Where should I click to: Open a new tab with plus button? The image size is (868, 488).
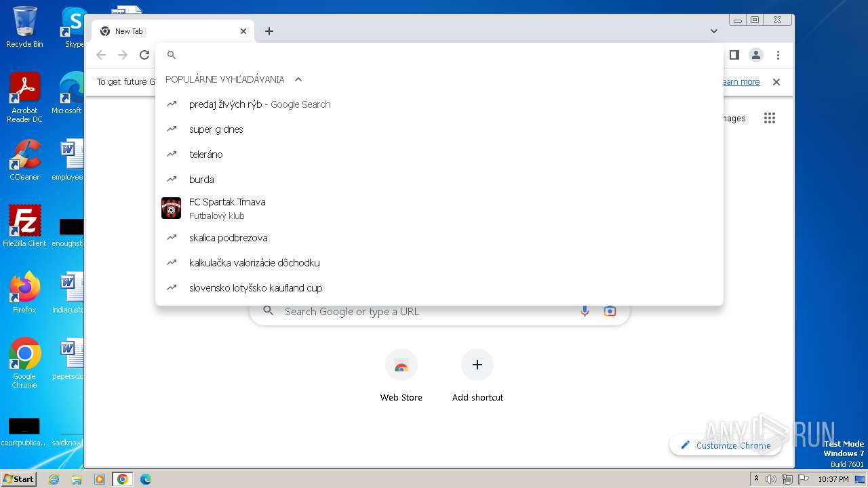click(269, 31)
